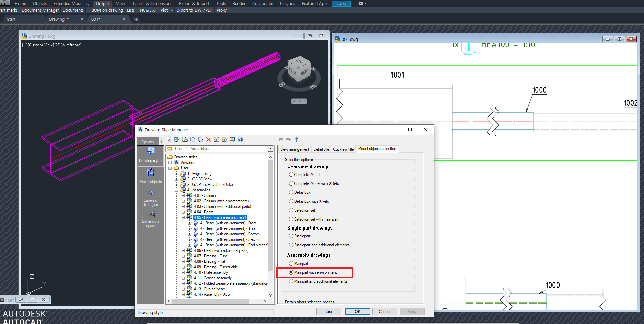Image resolution: width=644 pixels, height=324 pixels.
Task: Click the checkmark with pencil edit icon
Action: (177, 139)
